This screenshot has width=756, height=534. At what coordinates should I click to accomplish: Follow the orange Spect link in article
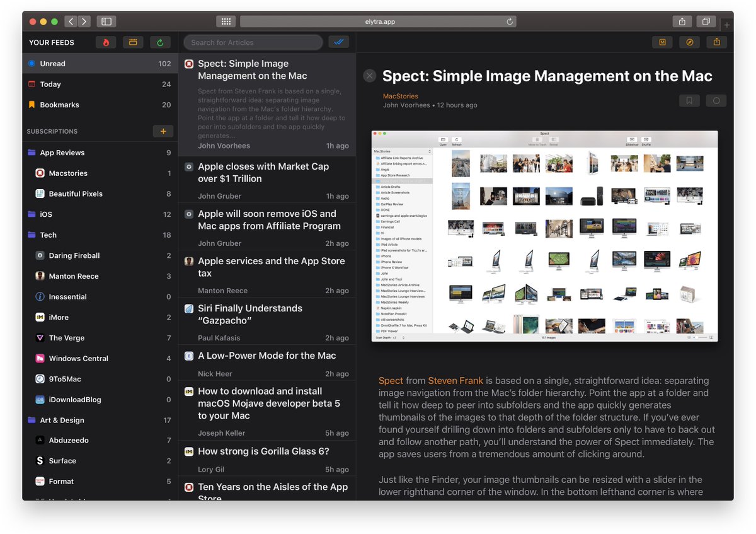[391, 381]
